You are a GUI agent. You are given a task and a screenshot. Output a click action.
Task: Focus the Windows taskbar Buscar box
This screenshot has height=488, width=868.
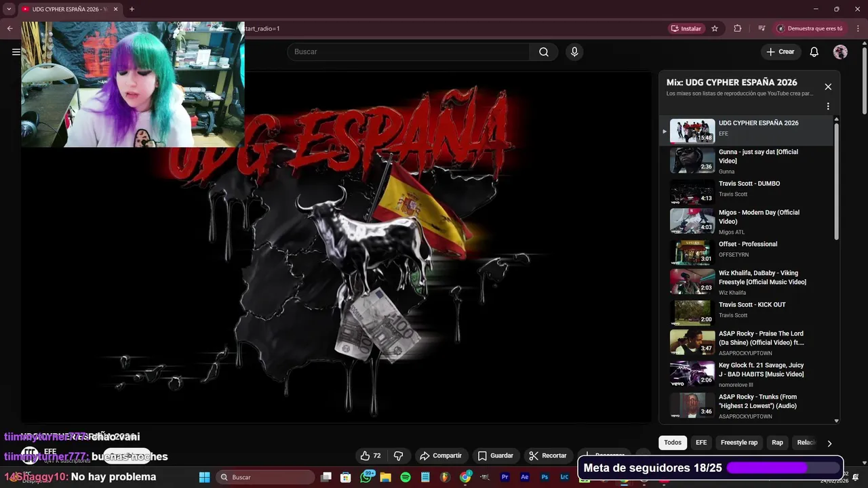click(x=265, y=477)
